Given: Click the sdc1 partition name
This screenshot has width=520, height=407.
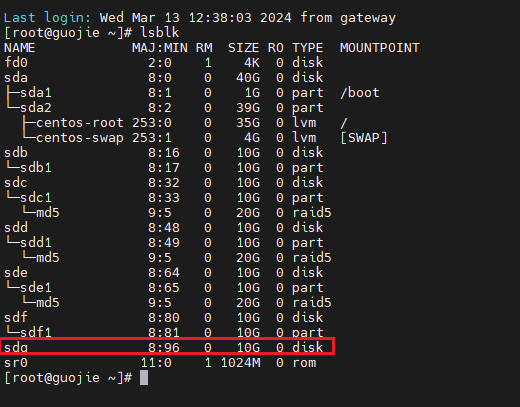Looking at the screenshot, I should (36, 198).
